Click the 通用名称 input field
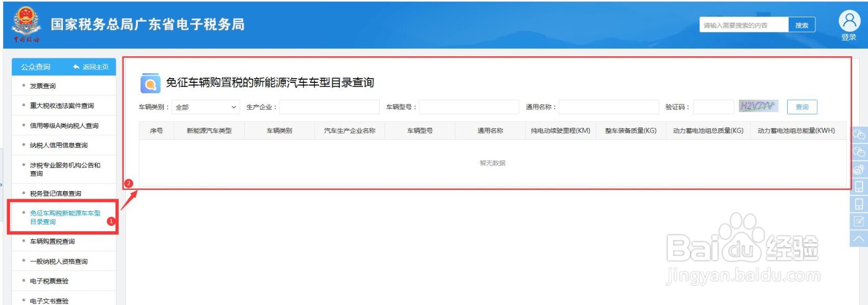Viewport: 868px width, 305px height. coord(609,107)
